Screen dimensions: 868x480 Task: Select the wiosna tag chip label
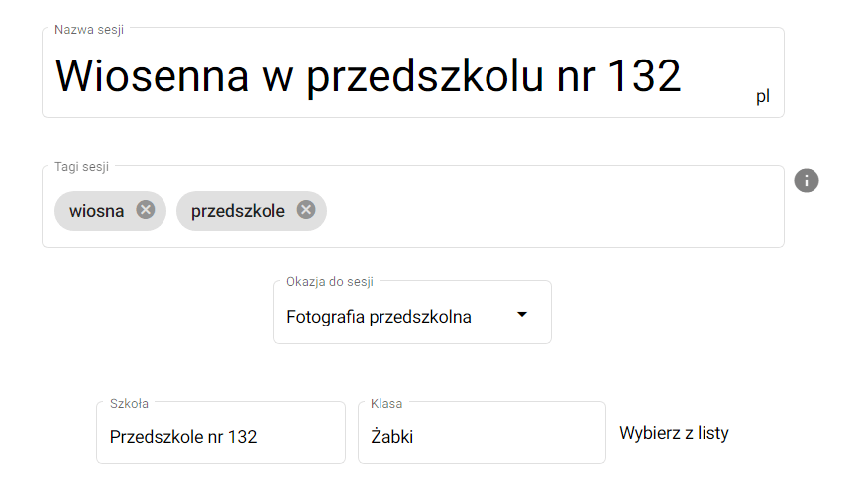click(97, 211)
